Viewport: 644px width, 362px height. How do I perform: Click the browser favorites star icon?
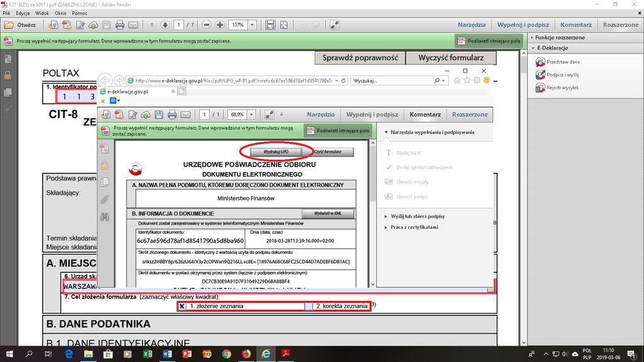point(467,80)
